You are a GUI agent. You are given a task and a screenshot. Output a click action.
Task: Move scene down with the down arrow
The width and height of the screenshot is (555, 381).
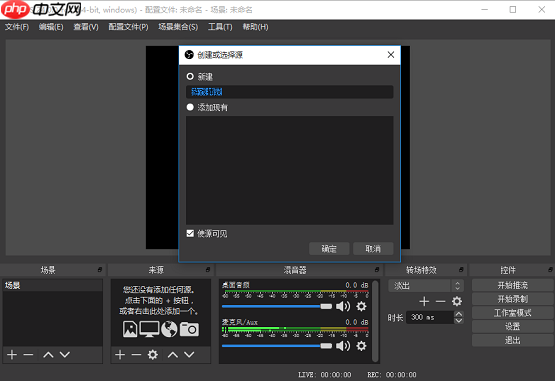tap(64, 354)
